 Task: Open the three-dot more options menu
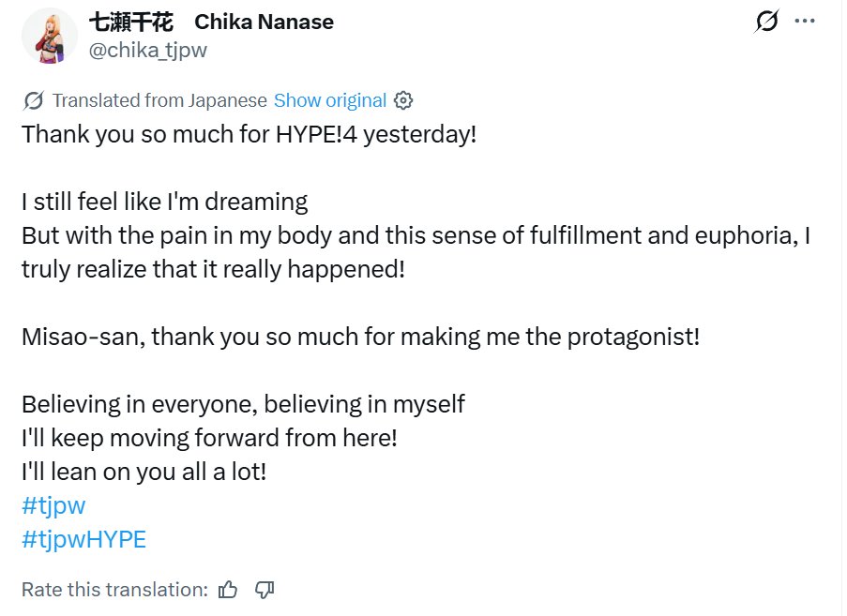(805, 21)
